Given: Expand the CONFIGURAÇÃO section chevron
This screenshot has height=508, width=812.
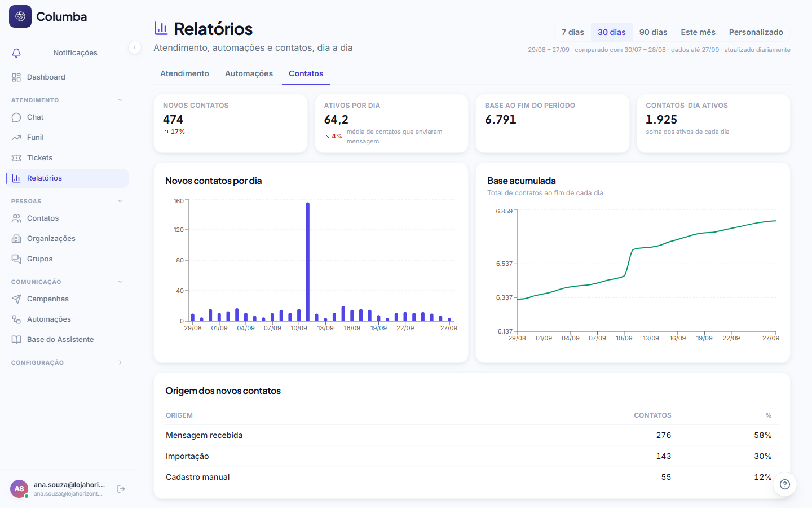Looking at the screenshot, I should (120, 362).
